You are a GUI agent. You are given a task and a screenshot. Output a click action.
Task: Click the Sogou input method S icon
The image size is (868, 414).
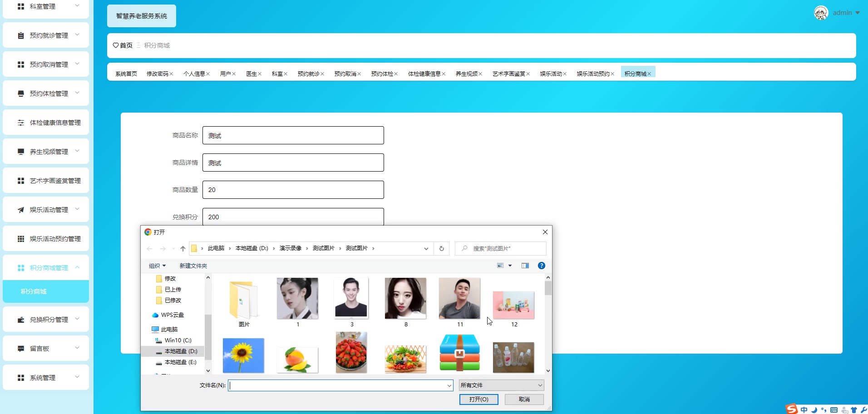point(792,409)
